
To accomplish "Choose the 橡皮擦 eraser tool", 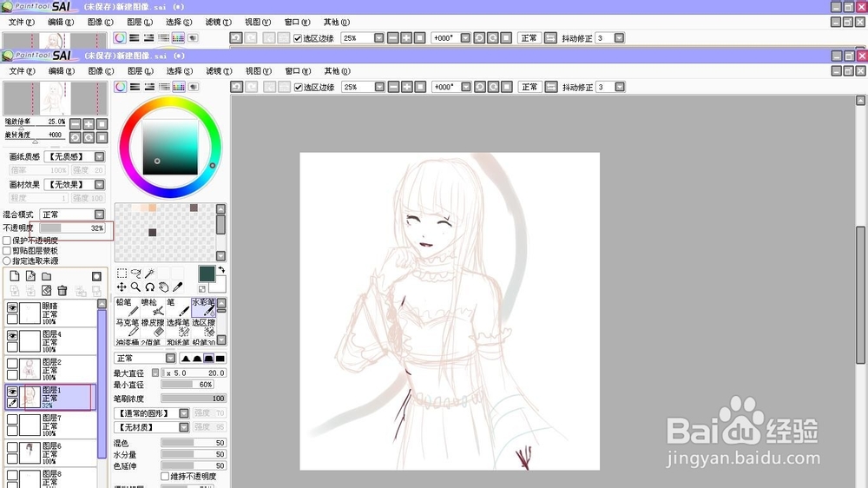I will 153,327.
